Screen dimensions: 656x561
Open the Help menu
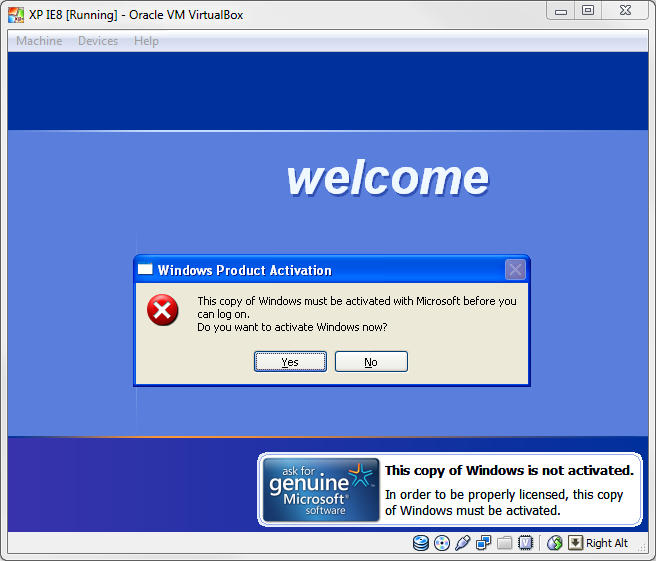[x=146, y=41]
